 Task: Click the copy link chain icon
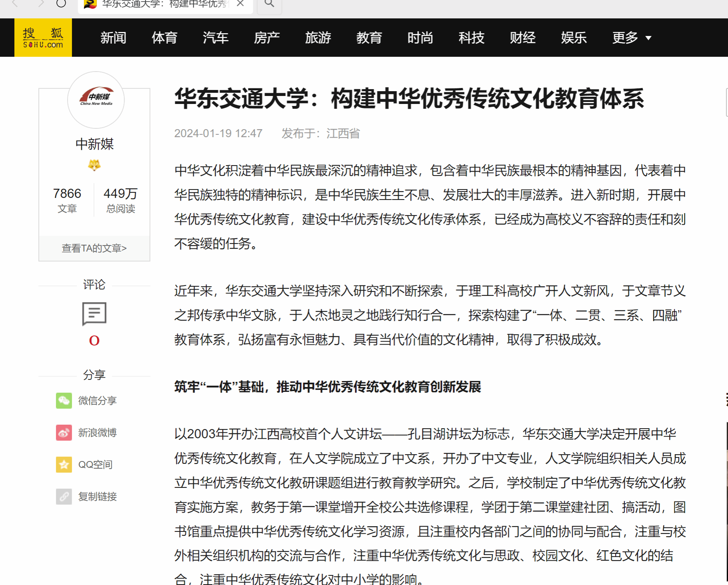click(x=64, y=497)
